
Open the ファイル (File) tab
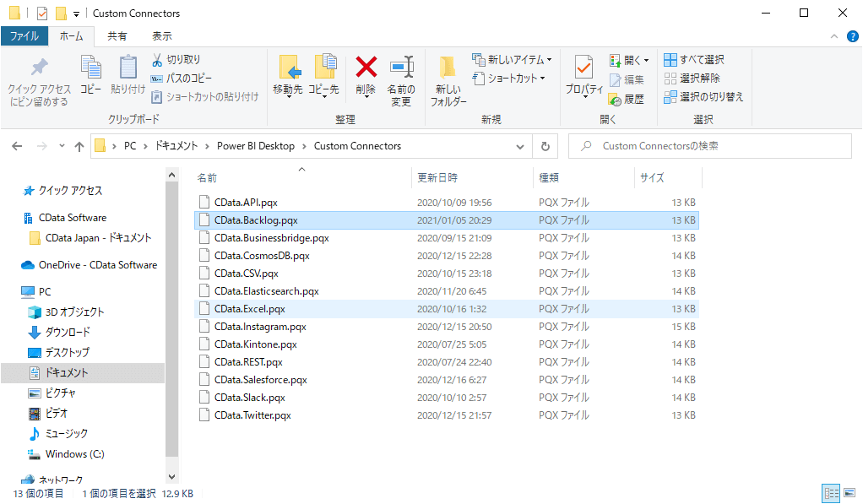(24, 36)
